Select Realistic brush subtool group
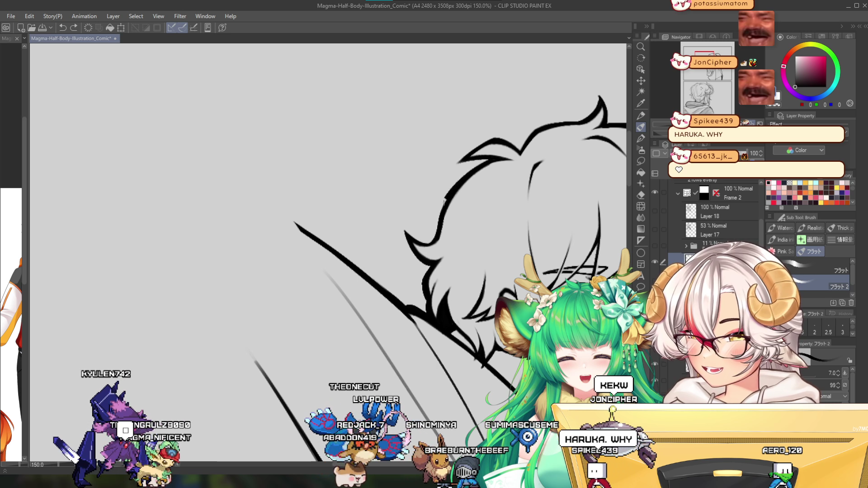Screen dimensions: 868x488 811,228
